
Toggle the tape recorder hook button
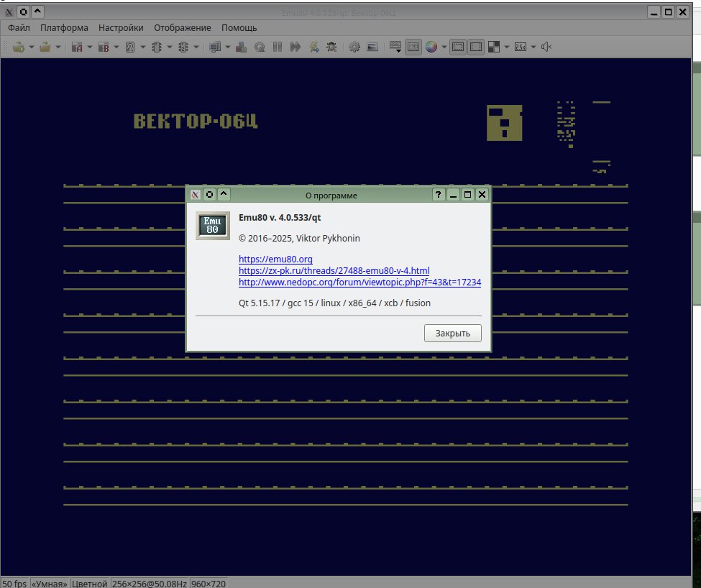(x=413, y=47)
